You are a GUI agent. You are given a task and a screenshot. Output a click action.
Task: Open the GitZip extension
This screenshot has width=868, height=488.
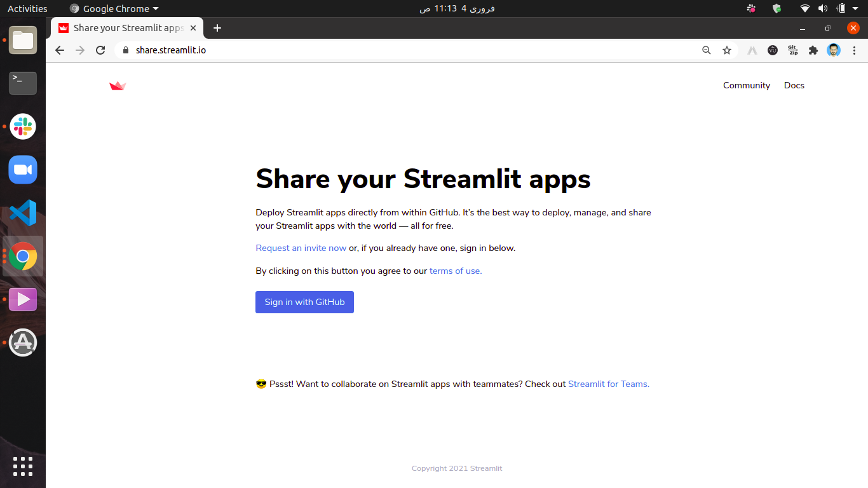click(792, 50)
